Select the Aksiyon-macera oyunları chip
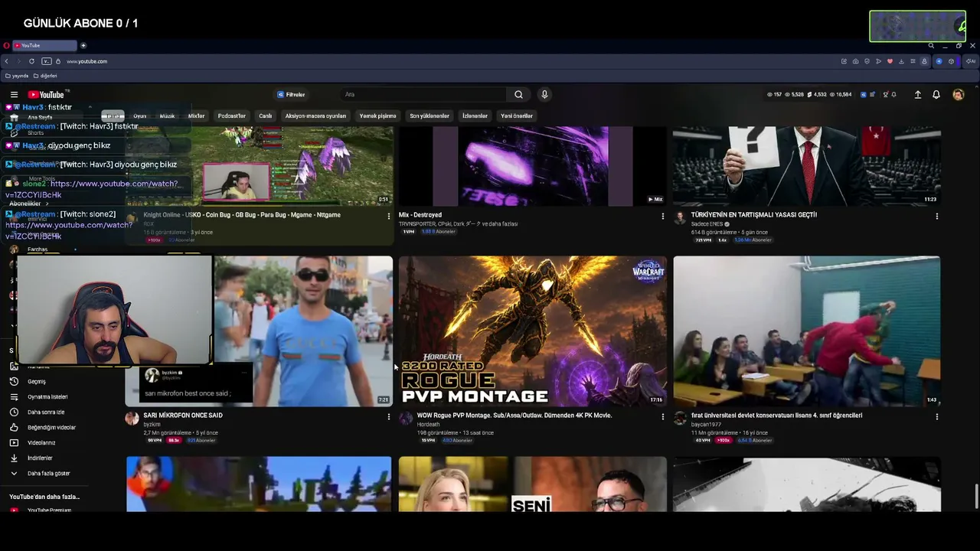The height and width of the screenshot is (551, 980). [315, 116]
